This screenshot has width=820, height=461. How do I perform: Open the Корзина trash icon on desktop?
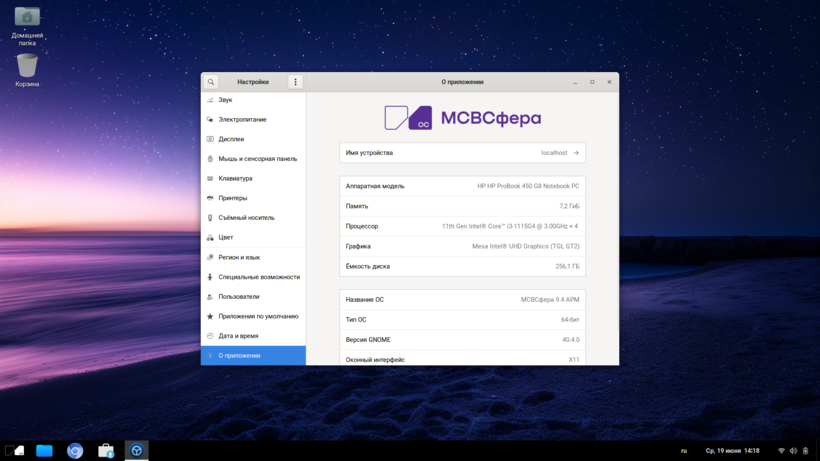[x=27, y=66]
